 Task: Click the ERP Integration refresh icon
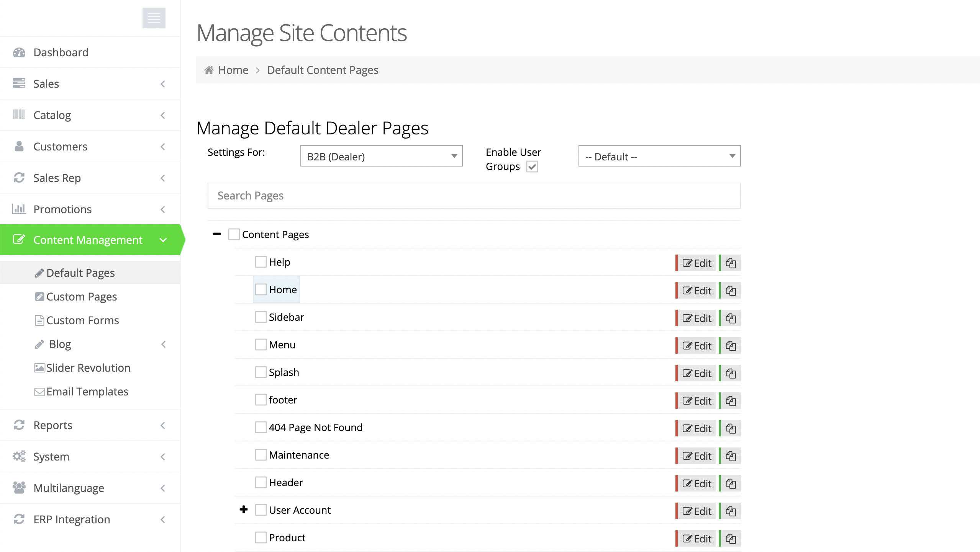click(19, 519)
